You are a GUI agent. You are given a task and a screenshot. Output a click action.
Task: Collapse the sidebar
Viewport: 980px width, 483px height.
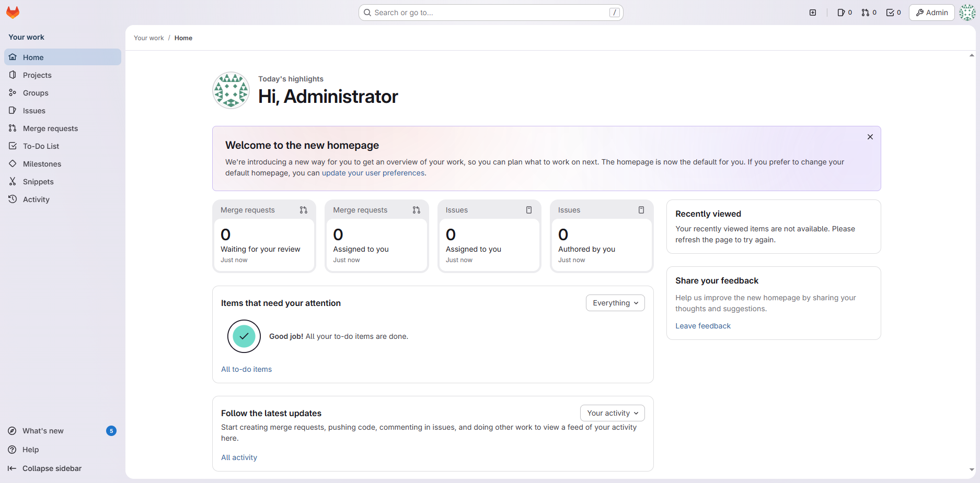(52, 468)
